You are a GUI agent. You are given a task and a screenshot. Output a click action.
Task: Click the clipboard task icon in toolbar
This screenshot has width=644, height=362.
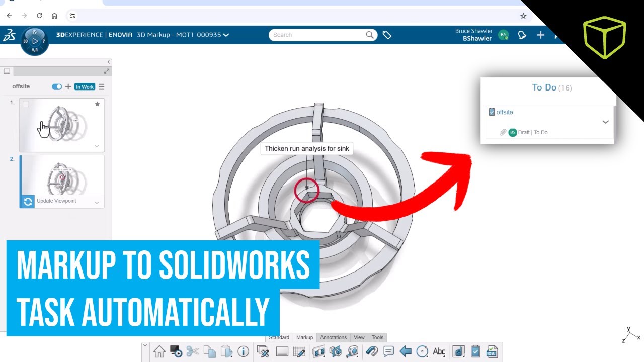475,351
